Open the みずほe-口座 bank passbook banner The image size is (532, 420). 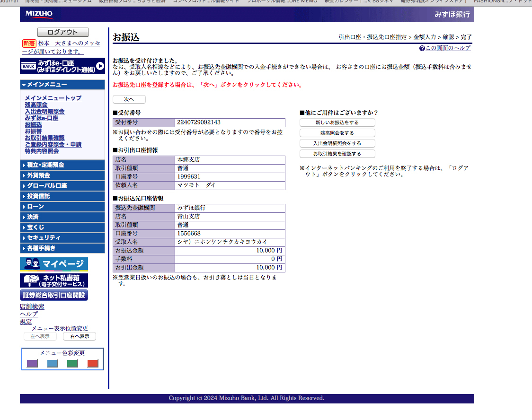[x=62, y=66]
